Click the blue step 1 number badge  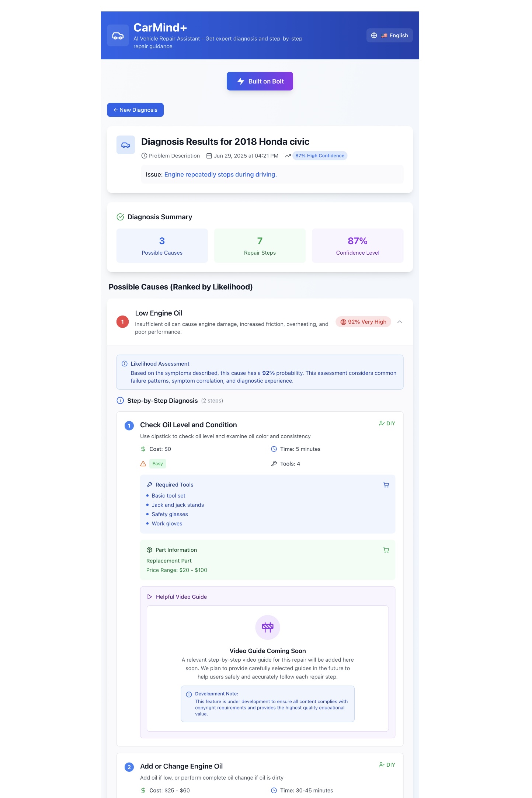pos(129,426)
